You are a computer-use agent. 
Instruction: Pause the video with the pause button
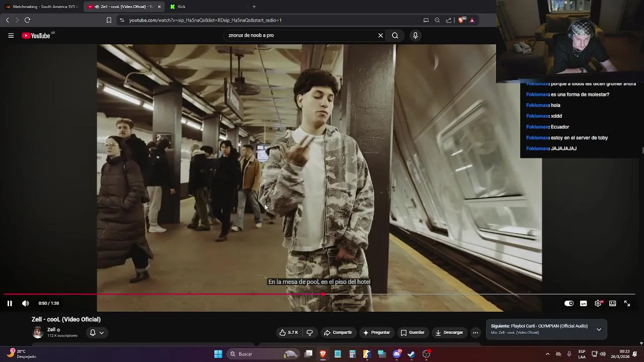[10, 303]
